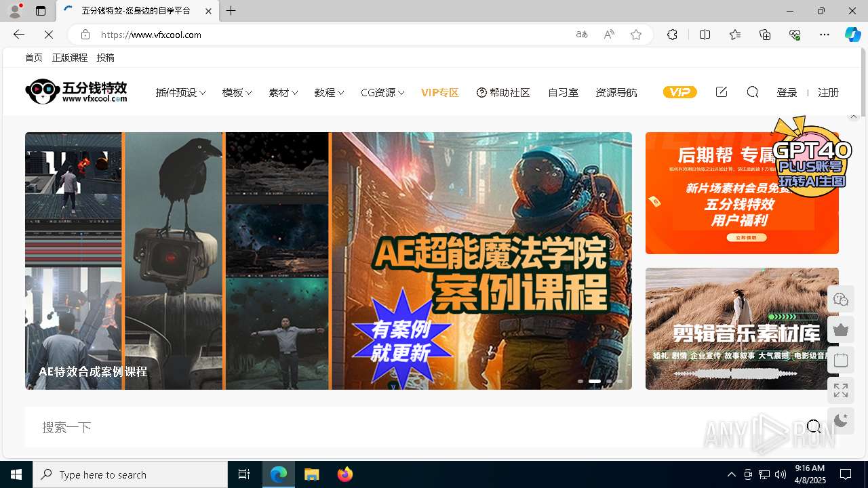The width and height of the screenshot is (868, 488).
Task: Open Tab actions menu
Action: [41, 11]
